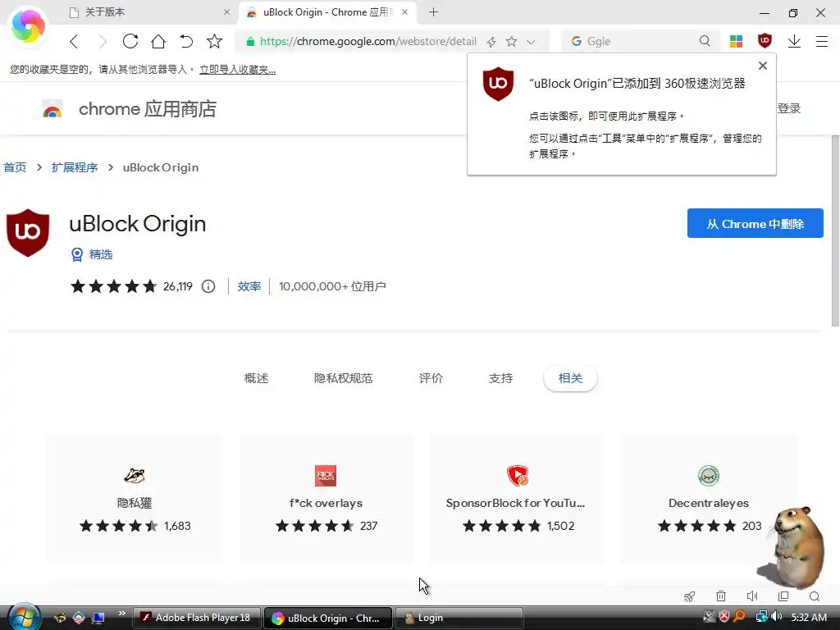Image resolution: width=840 pixels, height=630 pixels.
Task: Click the 360 browser logo avatar
Action: coord(28,25)
